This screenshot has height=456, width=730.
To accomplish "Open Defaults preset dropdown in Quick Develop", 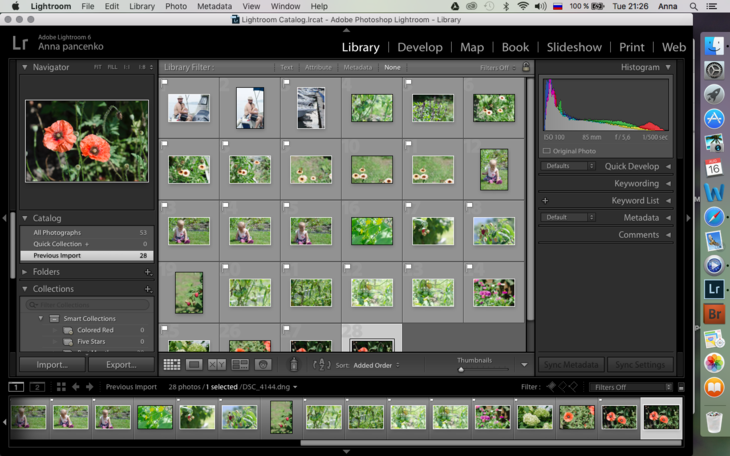I will [568, 166].
